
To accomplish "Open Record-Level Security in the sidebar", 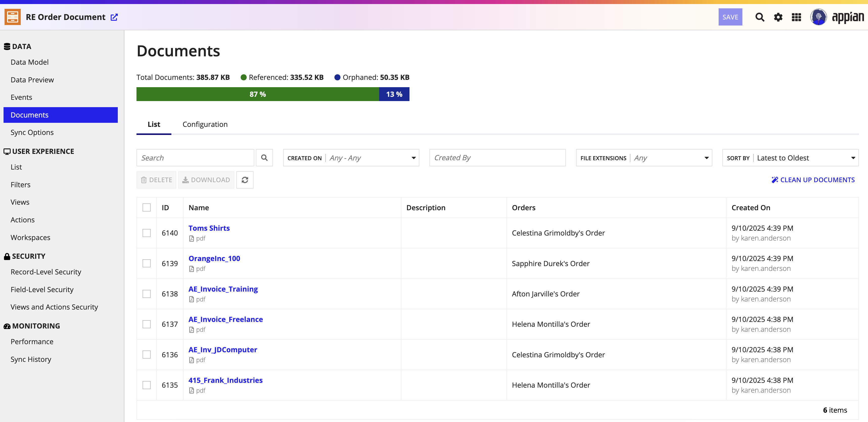I will point(46,272).
